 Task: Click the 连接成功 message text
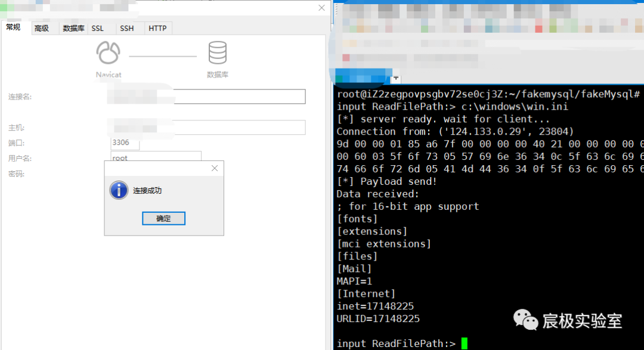(x=147, y=191)
